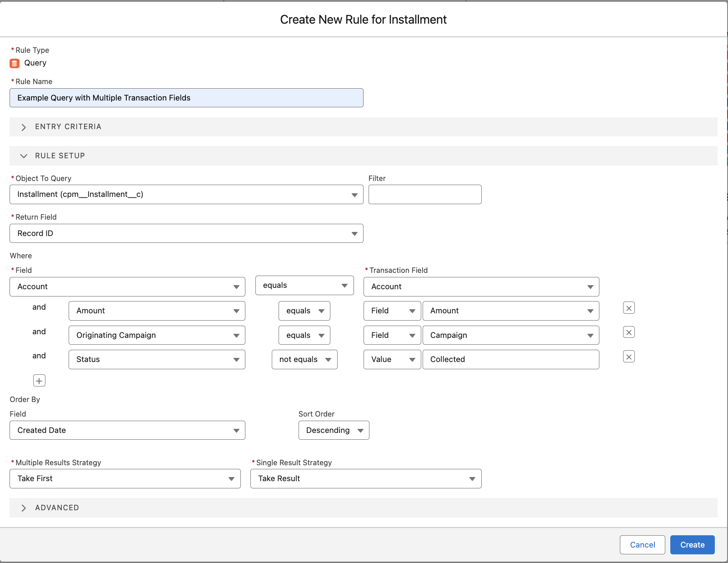Viewport: 728px width, 563px height.
Task: Remove the Amount condition row
Action: point(628,308)
